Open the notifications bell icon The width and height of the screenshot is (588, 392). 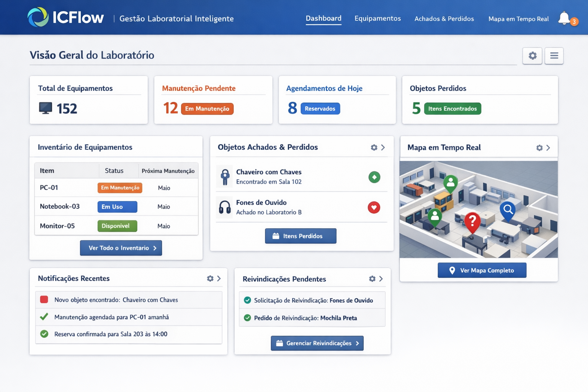pos(564,18)
